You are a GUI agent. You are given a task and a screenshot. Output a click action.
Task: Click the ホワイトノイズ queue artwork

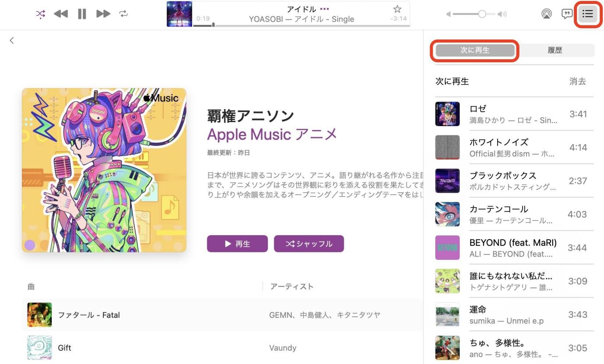[448, 148]
